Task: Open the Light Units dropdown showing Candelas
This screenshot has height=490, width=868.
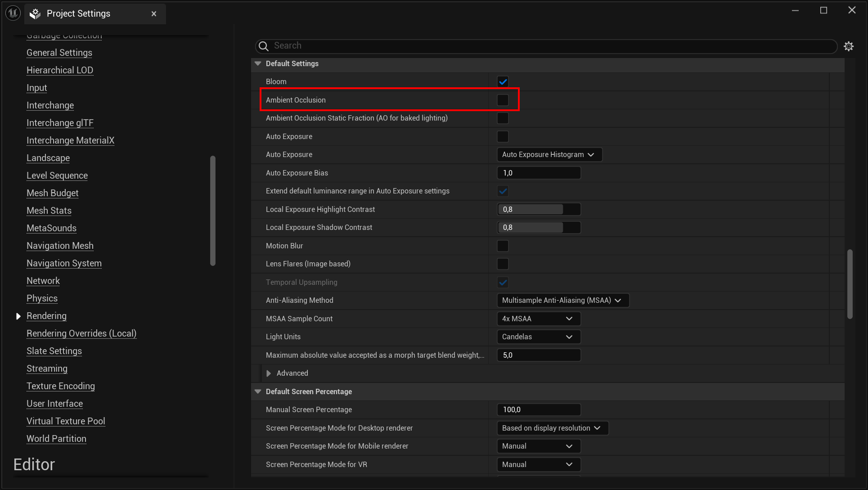Action: point(538,337)
